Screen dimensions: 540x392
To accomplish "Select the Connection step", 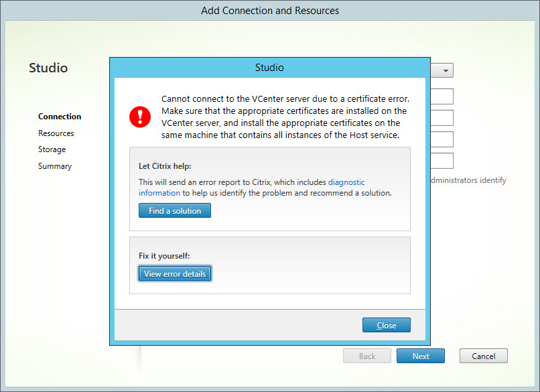I will pyautogui.click(x=60, y=116).
